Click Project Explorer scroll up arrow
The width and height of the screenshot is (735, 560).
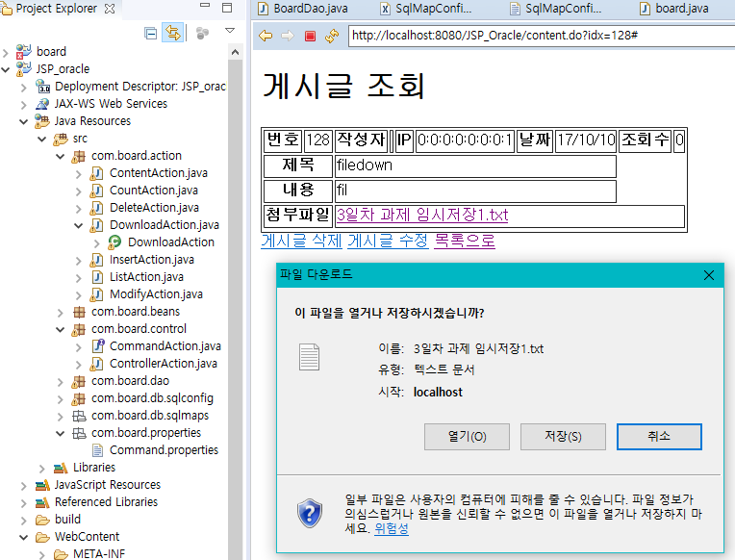[x=236, y=52]
